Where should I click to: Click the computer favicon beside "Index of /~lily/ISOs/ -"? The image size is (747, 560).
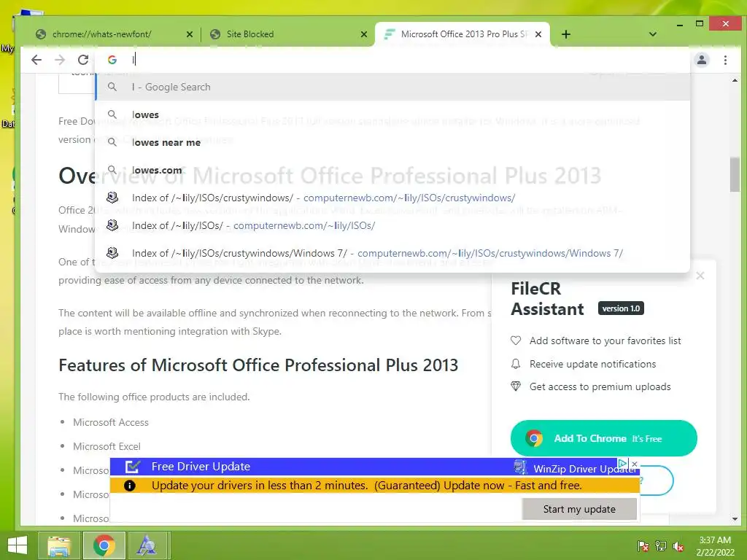point(112,225)
